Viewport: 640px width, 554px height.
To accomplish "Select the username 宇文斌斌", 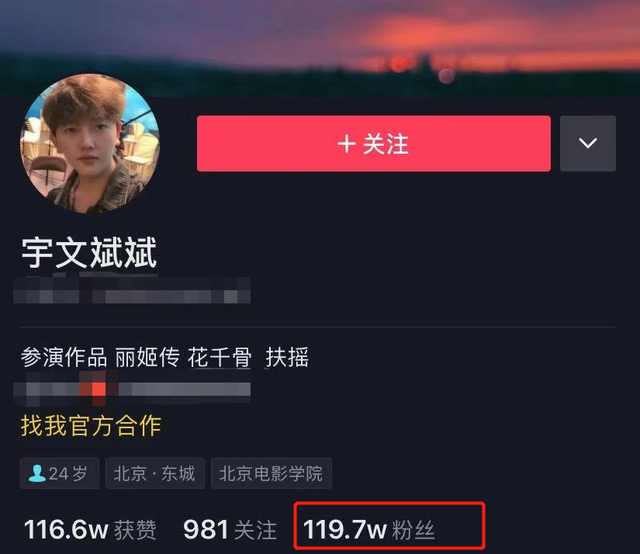I will [x=89, y=253].
